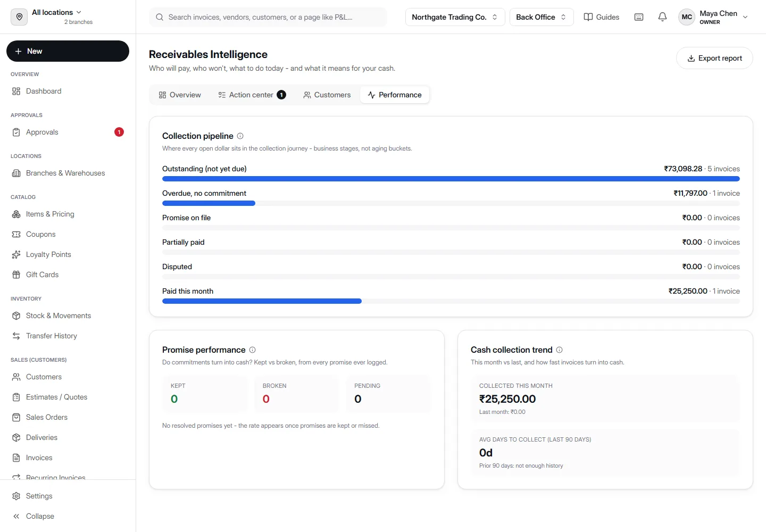Click the Stock & Movements box icon

pos(16,316)
